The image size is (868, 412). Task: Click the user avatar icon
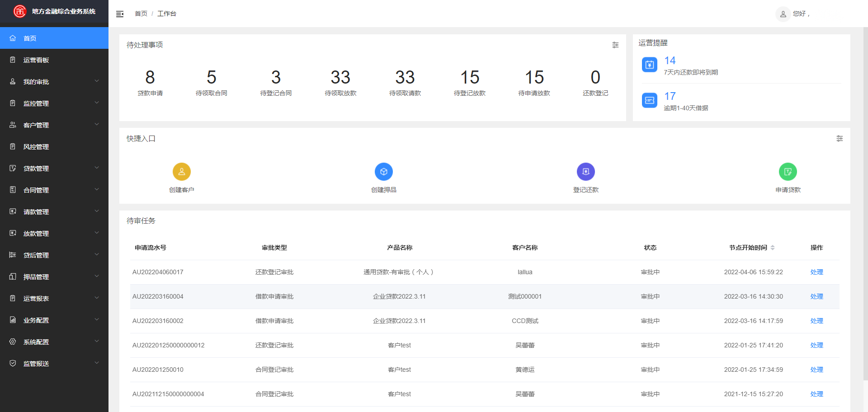[783, 14]
